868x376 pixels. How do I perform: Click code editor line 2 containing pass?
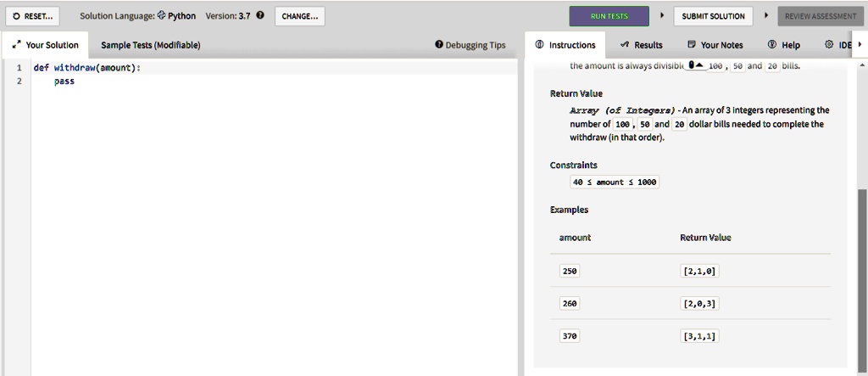click(x=64, y=81)
